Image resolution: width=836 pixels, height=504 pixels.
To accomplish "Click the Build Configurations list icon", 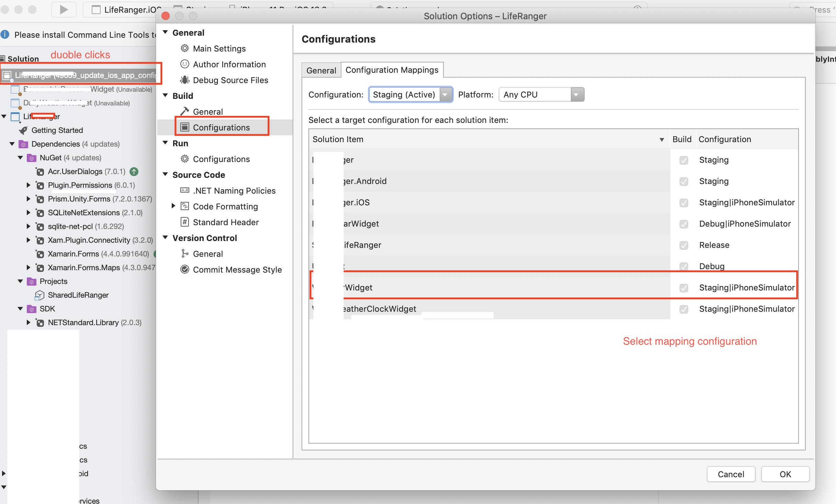I will pos(185,127).
